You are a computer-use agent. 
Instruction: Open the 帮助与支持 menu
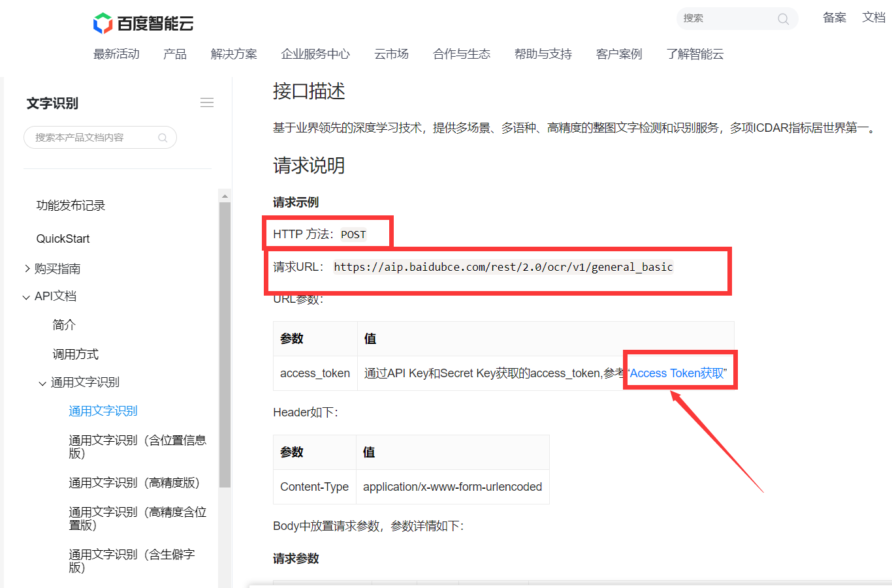tap(543, 54)
